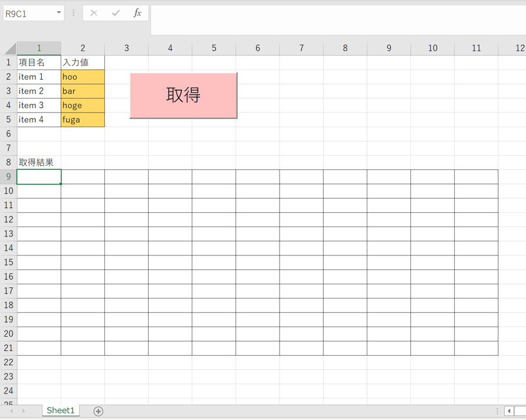Click the Select All corner triangle
The image size is (526, 420).
[x=10, y=48]
